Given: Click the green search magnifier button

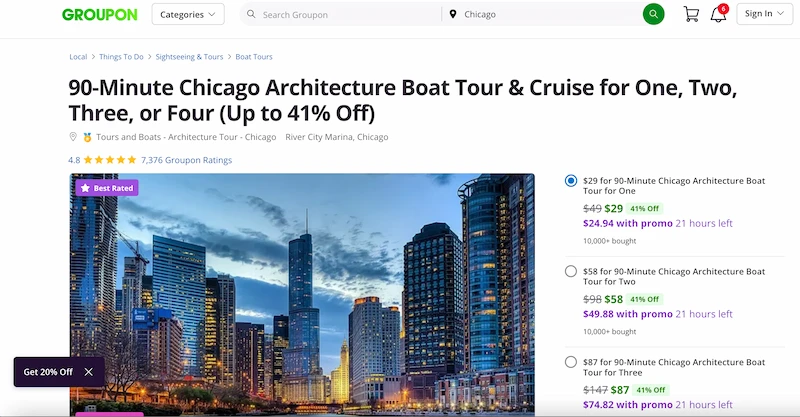Looking at the screenshot, I should (x=653, y=14).
